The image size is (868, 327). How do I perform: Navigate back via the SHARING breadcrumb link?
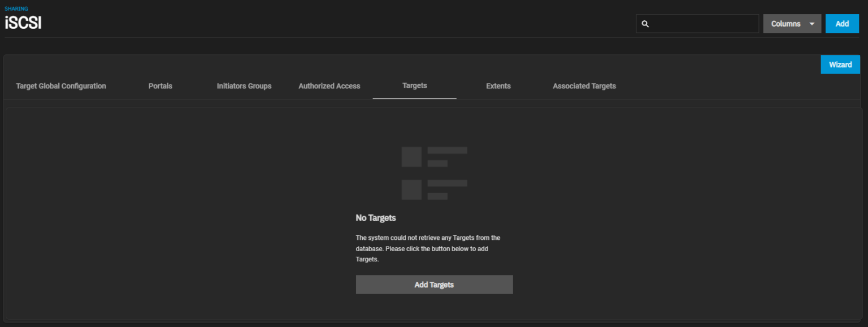tap(16, 8)
